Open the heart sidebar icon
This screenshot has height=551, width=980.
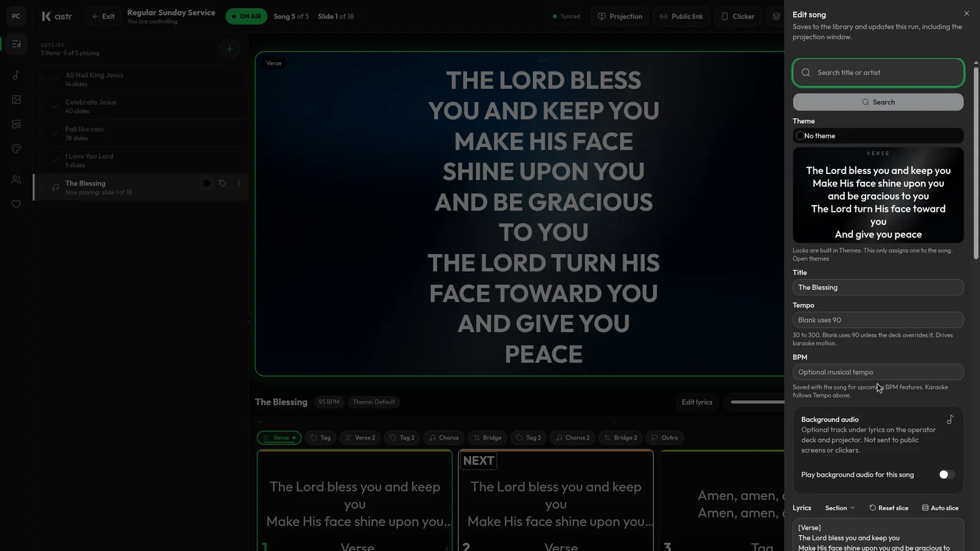pyautogui.click(x=17, y=204)
